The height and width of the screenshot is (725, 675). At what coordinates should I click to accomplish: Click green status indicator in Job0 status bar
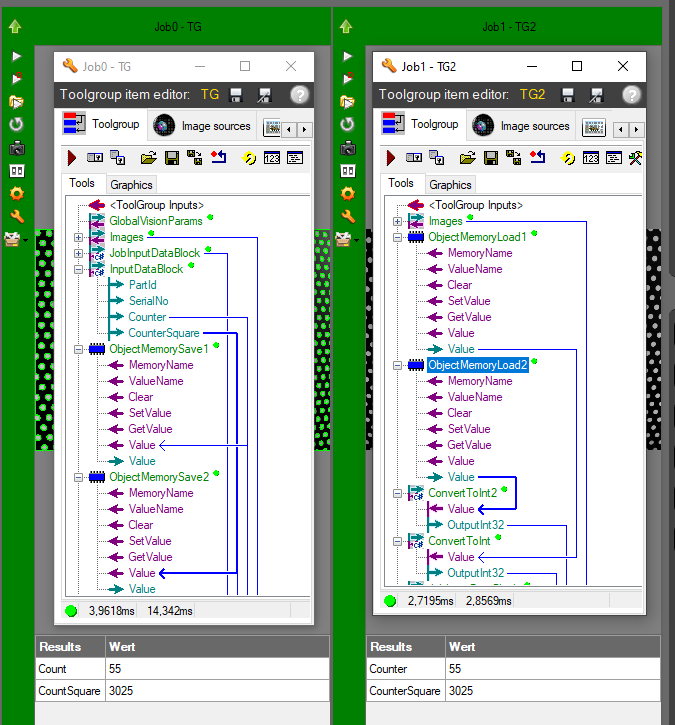click(71, 611)
